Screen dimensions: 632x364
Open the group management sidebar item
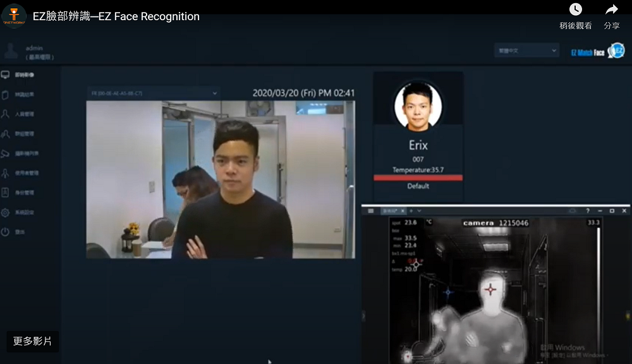pos(18,134)
